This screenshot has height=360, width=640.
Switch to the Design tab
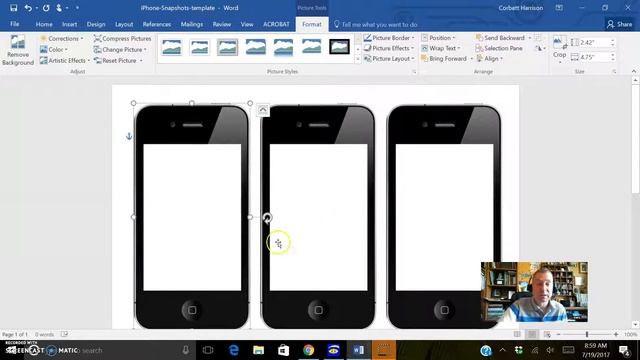[x=96, y=24]
